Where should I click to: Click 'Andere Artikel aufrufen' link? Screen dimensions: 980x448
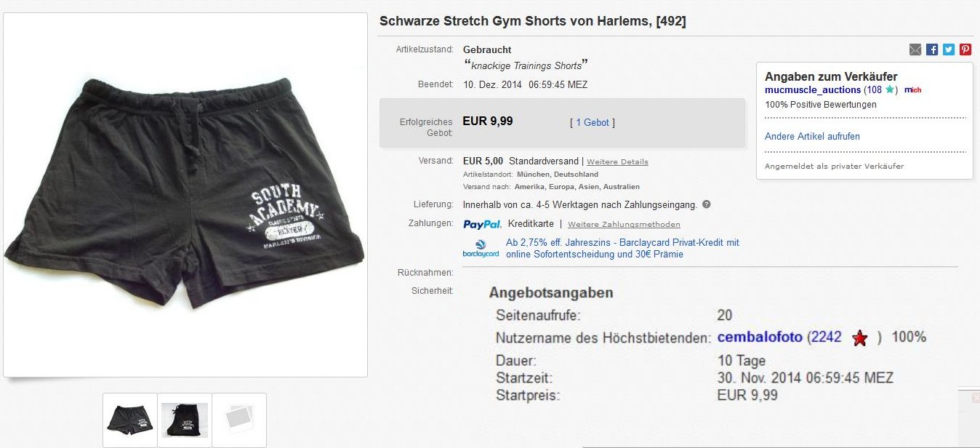[812, 136]
